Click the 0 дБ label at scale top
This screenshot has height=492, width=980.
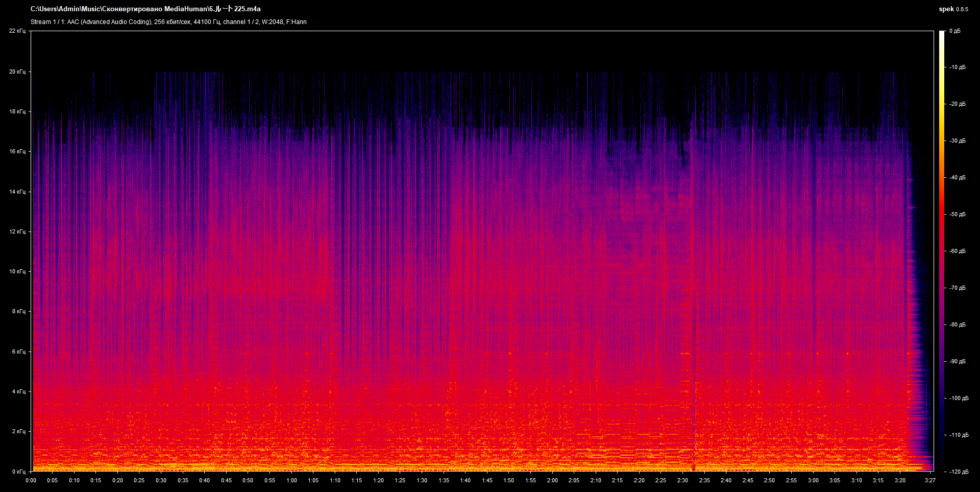click(x=954, y=31)
